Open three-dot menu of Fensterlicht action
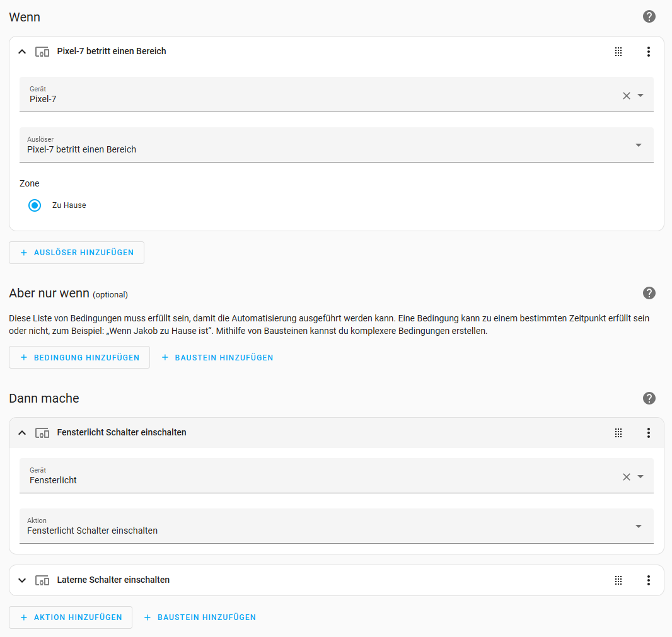Viewport: 672px width, 637px height. click(x=648, y=433)
